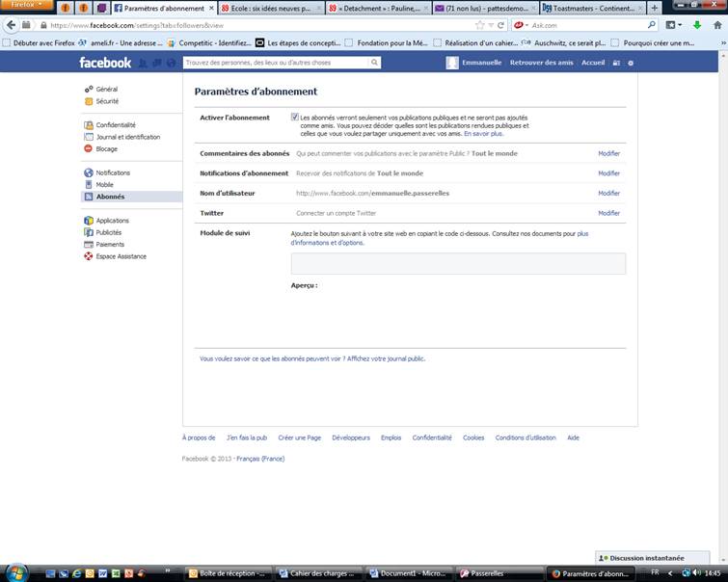
Task: Modify Nom d'utilisateur setting
Action: [608, 194]
